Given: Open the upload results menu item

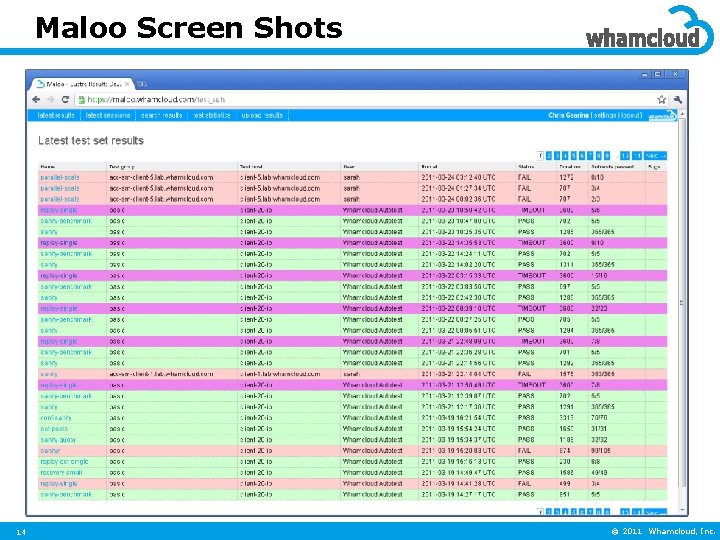Looking at the screenshot, I should point(262,115).
